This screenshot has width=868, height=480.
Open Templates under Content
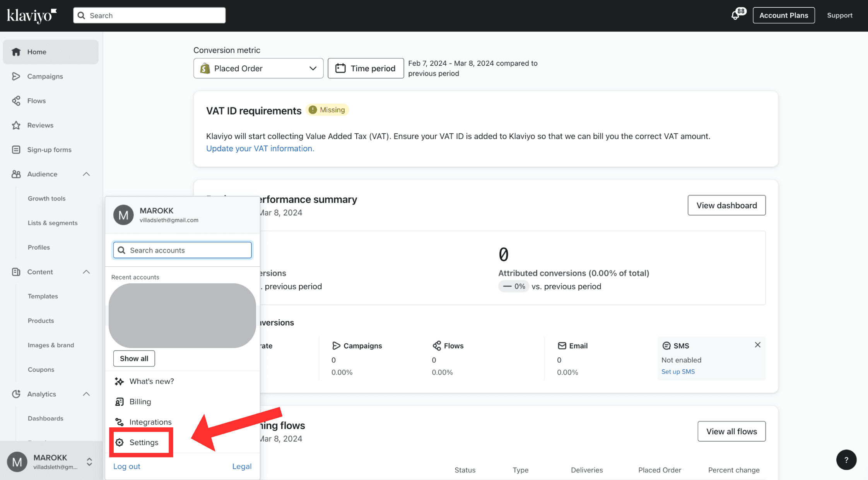pos(43,296)
